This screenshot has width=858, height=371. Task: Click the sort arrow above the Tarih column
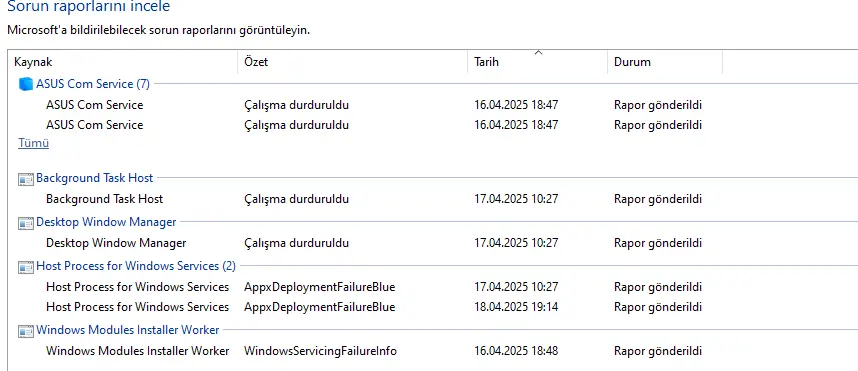tap(538, 53)
